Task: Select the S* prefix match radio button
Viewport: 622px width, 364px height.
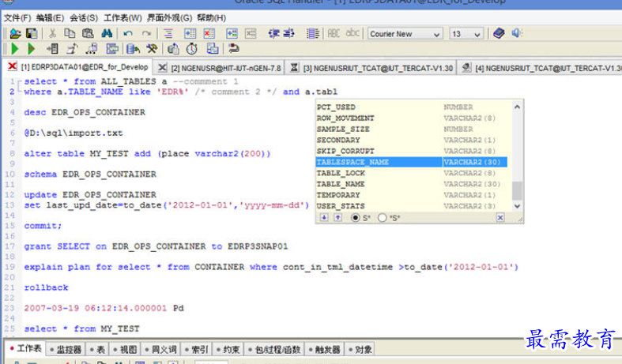Action: (356, 218)
